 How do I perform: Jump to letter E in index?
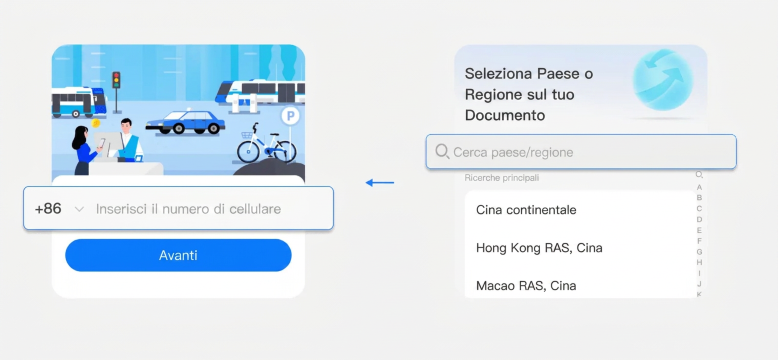tap(699, 230)
